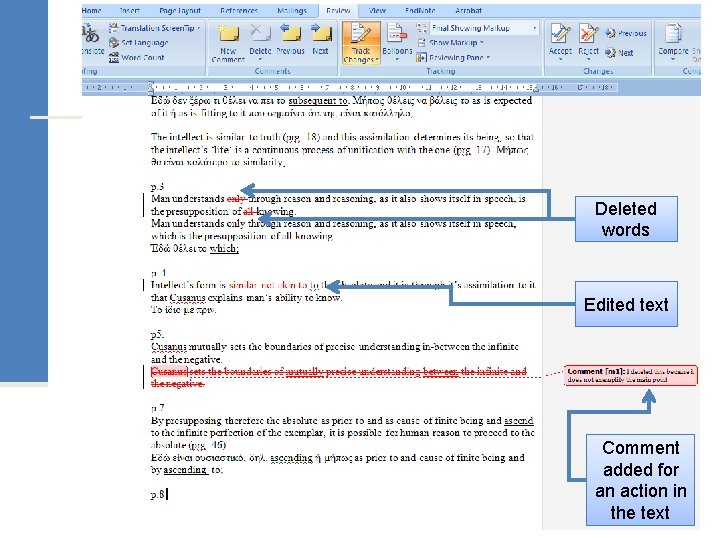Open the Mailings tab
720x540 pixels.
(x=292, y=10)
